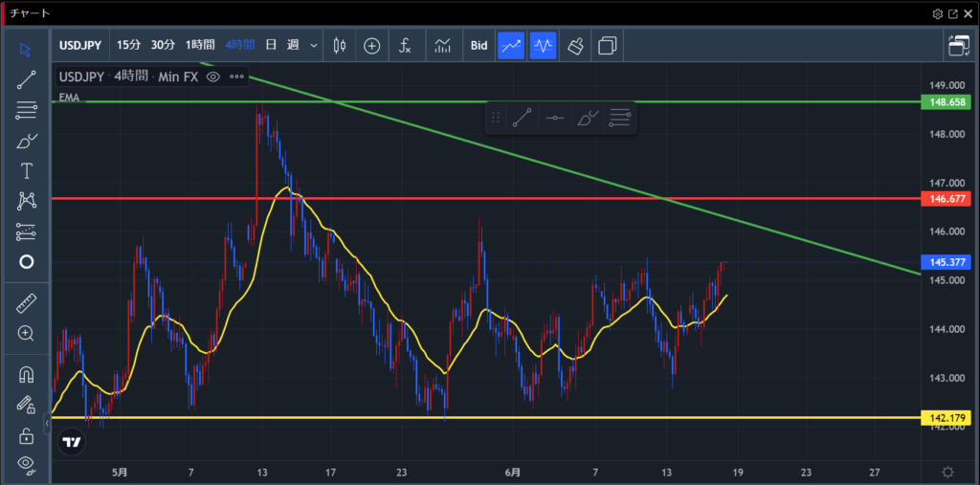Switch to 1時間 timeframe
This screenshot has width=980, height=485.
200,45
